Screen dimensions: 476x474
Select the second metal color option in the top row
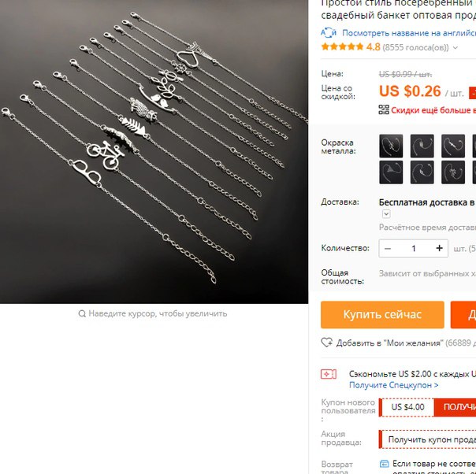coord(422,146)
